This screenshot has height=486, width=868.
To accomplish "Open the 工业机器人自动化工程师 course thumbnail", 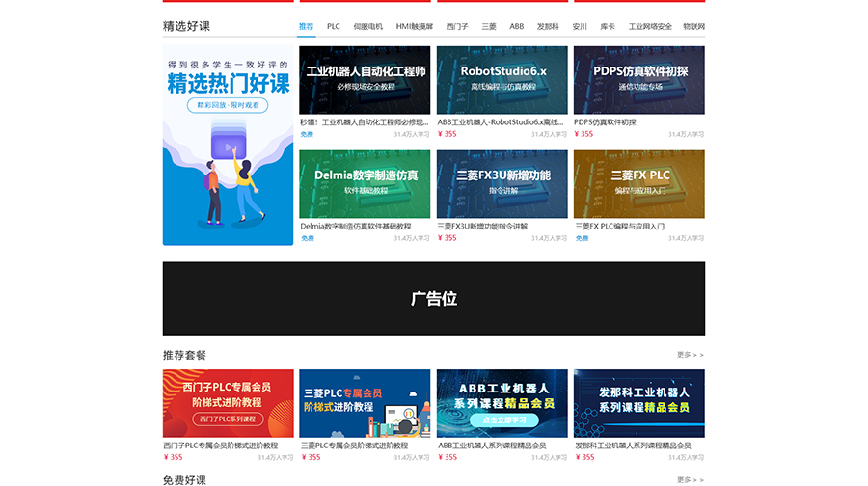I will pyautogui.click(x=365, y=80).
